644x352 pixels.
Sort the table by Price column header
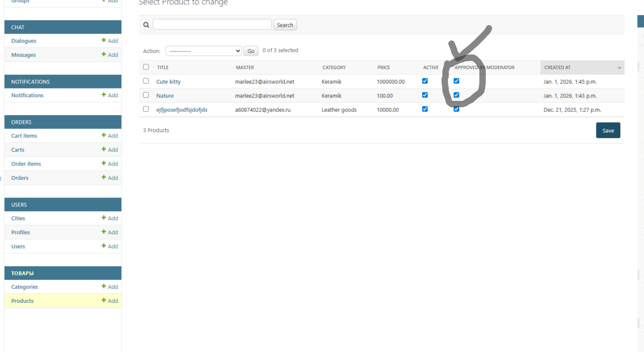coord(383,68)
